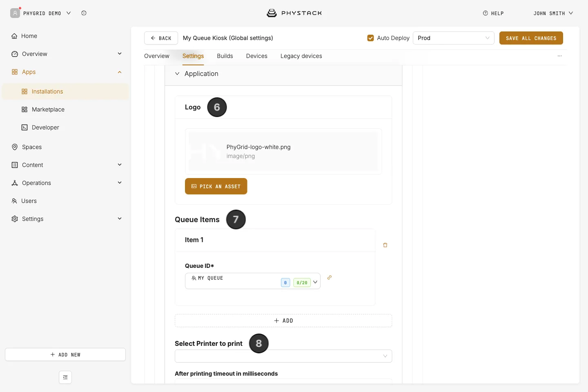The width and height of the screenshot is (588, 392).
Task: Click Save All Changes button
Action: pyautogui.click(x=531, y=38)
